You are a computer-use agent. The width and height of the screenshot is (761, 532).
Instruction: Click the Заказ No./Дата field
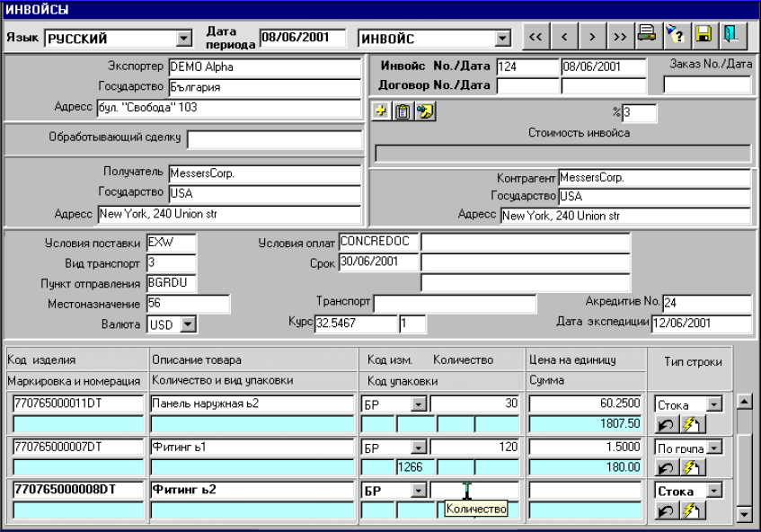point(707,84)
